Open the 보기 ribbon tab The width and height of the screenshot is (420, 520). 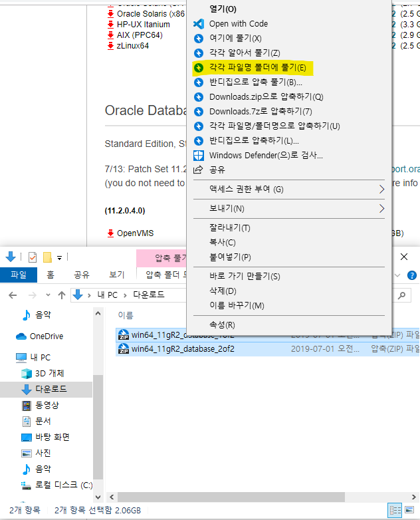point(117,275)
